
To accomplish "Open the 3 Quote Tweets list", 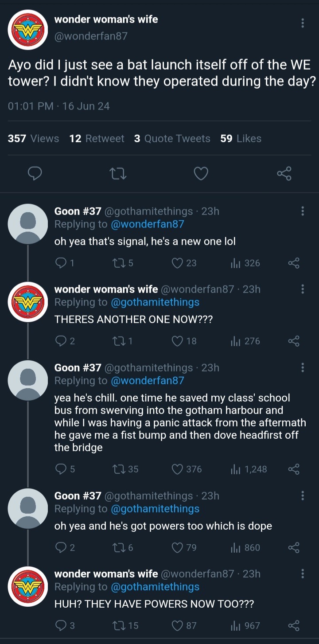I will 172,139.
